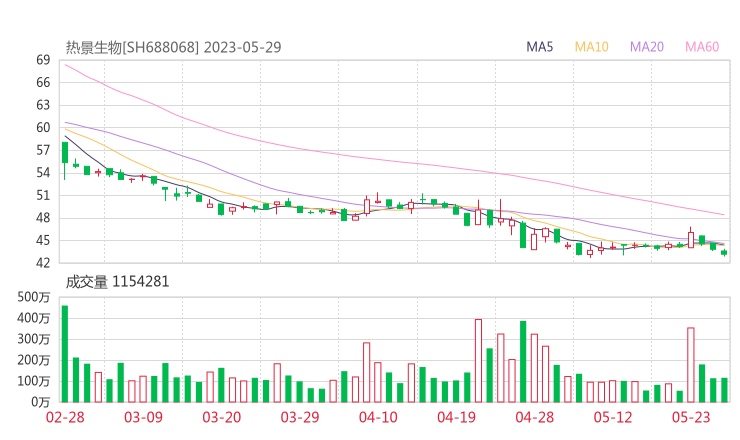Click the 45 price axis label
This screenshot has width=740, height=440.
click(43, 240)
